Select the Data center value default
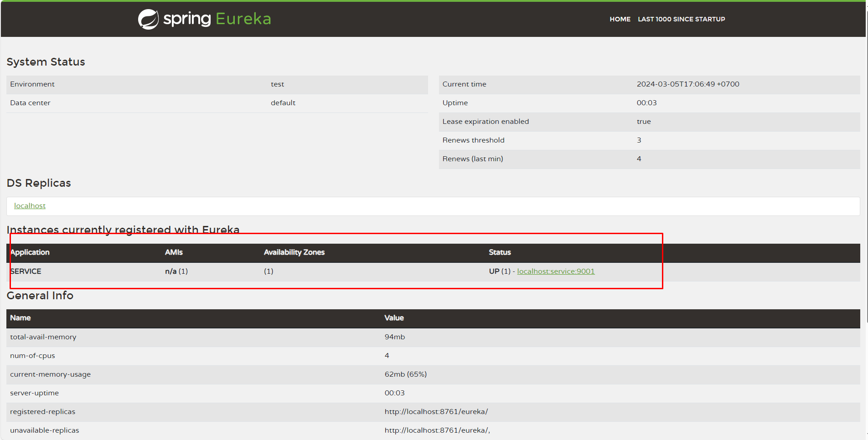 283,103
